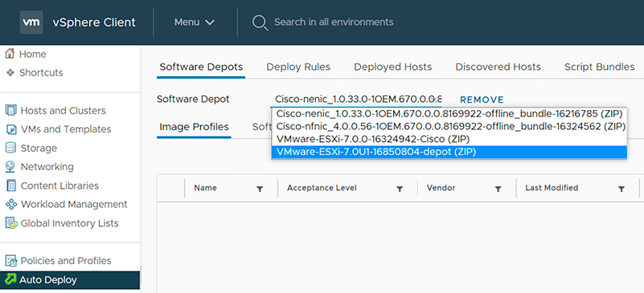Switch to the Deploy Rules tab
Image resolution: width=644 pixels, height=293 pixels.
[298, 67]
